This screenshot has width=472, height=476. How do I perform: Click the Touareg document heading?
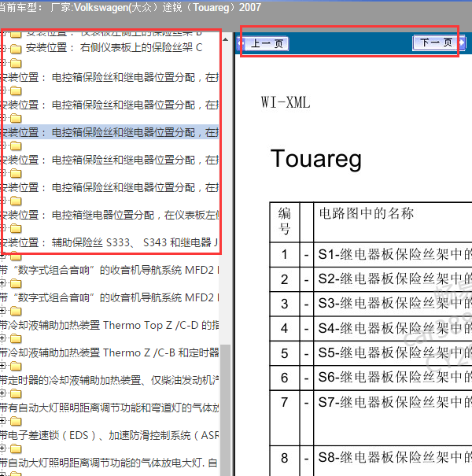click(316, 159)
